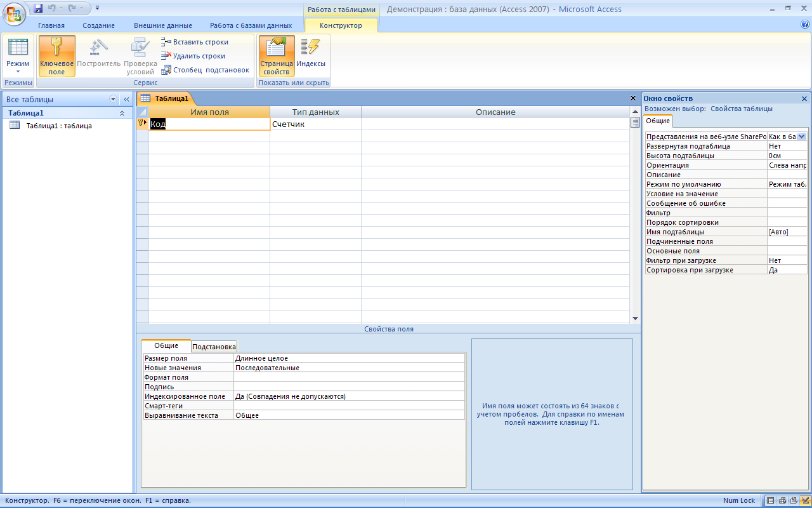812x508 pixels.
Task: Open Все таблицы navigation dropdown
Action: pyautogui.click(x=114, y=100)
